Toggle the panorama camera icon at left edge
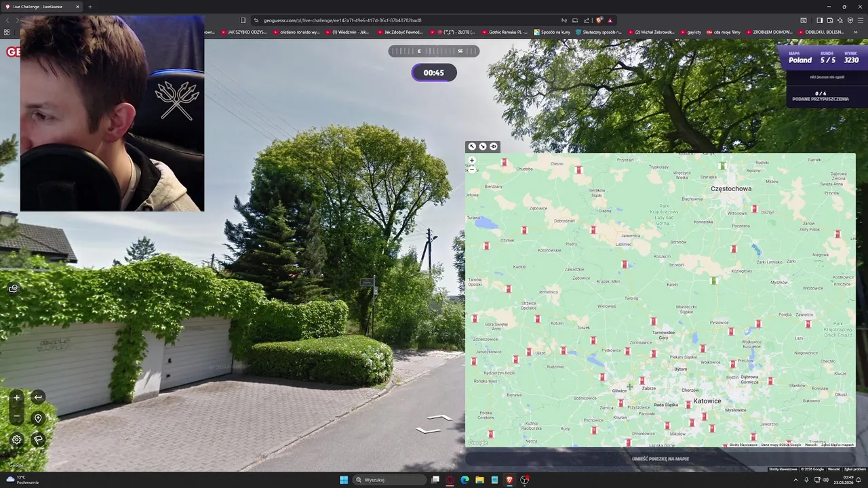 (x=13, y=289)
